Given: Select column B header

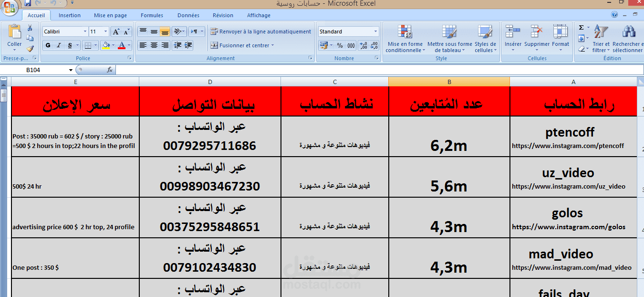Looking at the screenshot, I should point(449,82).
